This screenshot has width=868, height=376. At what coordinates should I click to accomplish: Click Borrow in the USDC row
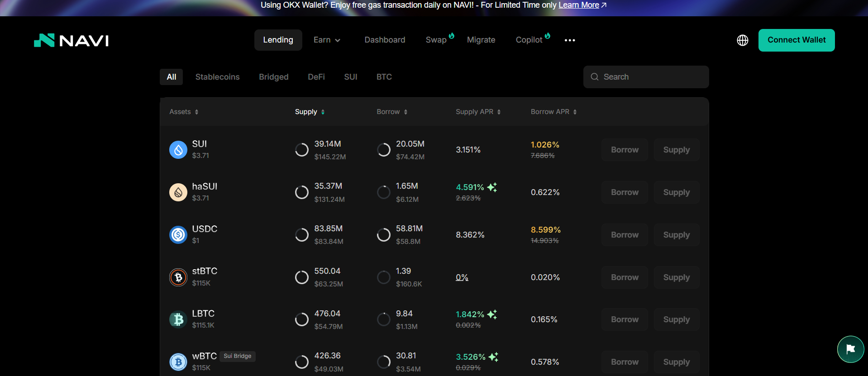pyautogui.click(x=625, y=235)
